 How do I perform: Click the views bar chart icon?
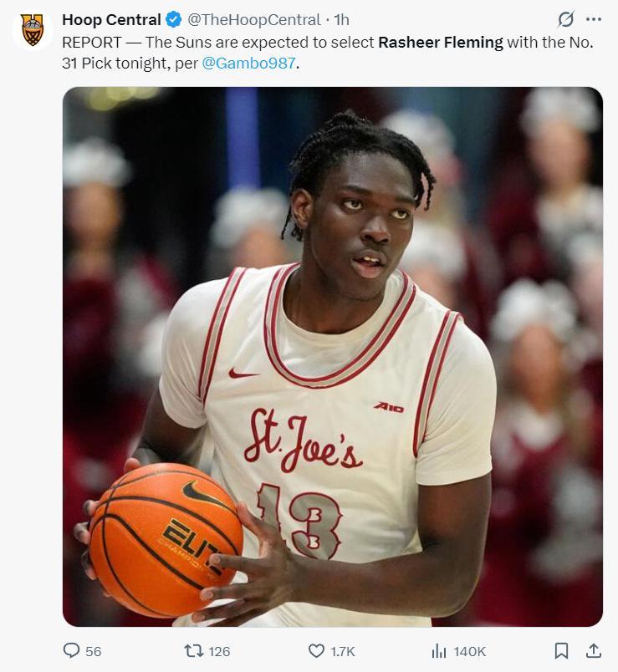click(x=438, y=650)
